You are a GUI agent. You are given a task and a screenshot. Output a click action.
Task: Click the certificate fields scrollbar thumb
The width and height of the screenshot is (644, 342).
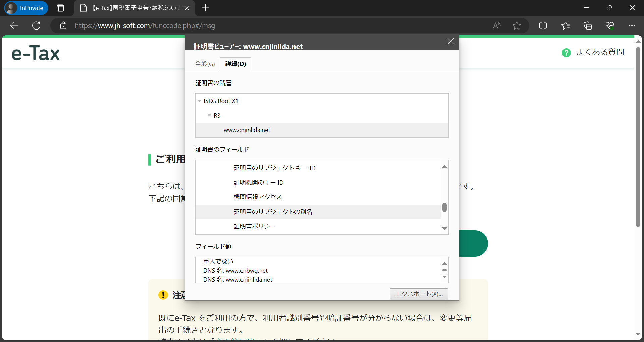coord(444,207)
